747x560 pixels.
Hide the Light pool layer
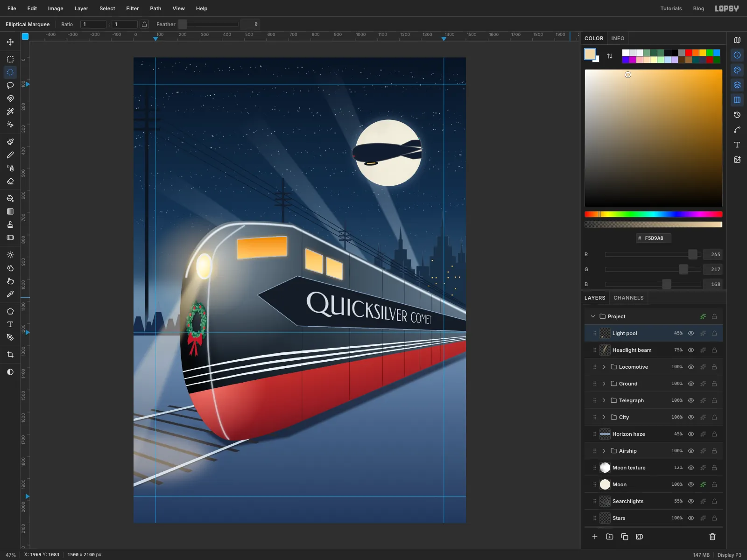pyautogui.click(x=691, y=333)
